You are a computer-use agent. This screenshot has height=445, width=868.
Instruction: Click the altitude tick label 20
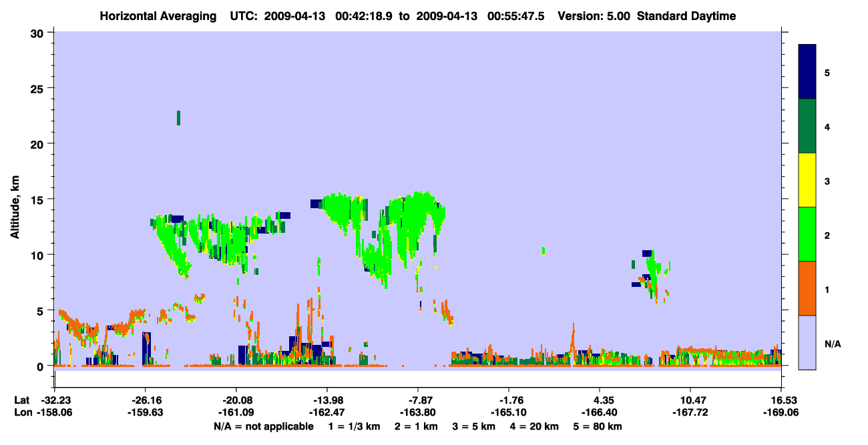pyautogui.click(x=39, y=143)
